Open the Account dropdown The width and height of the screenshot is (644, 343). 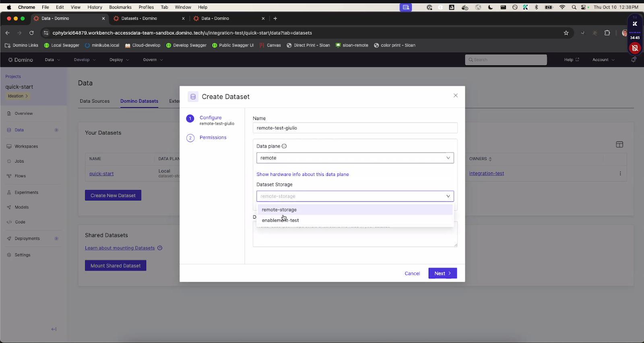(603, 60)
